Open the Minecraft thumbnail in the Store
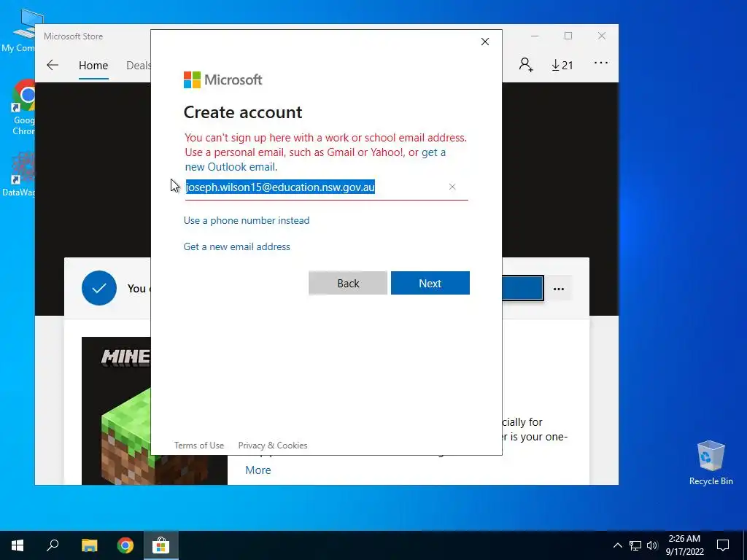The height and width of the screenshot is (560, 747). pyautogui.click(x=117, y=411)
